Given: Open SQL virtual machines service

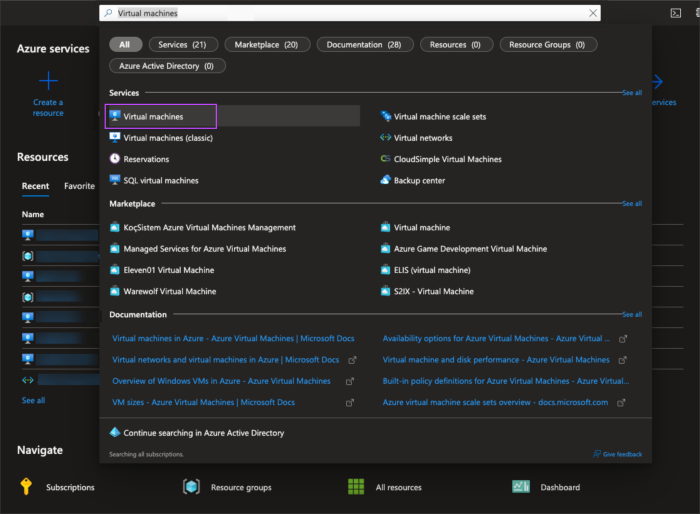Looking at the screenshot, I should [160, 181].
